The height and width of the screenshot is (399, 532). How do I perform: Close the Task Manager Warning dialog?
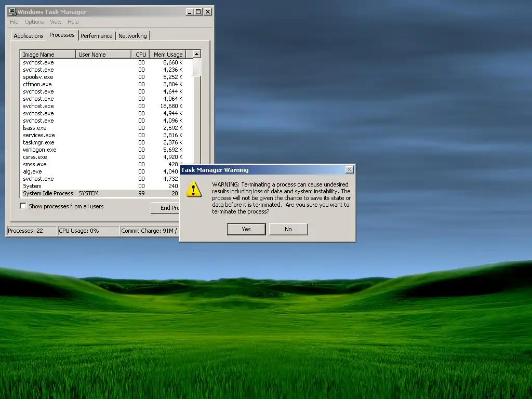[x=350, y=170]
